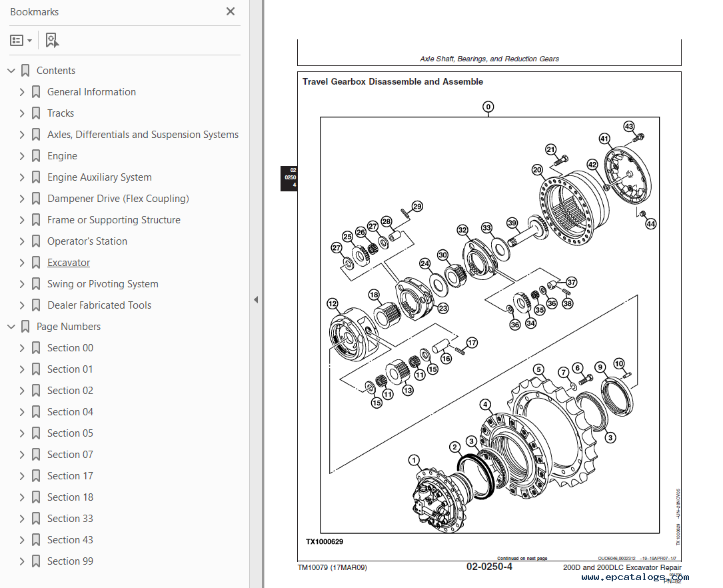Expand the Section 05 bookmark
723x588 pixels.
click(22, 433)
